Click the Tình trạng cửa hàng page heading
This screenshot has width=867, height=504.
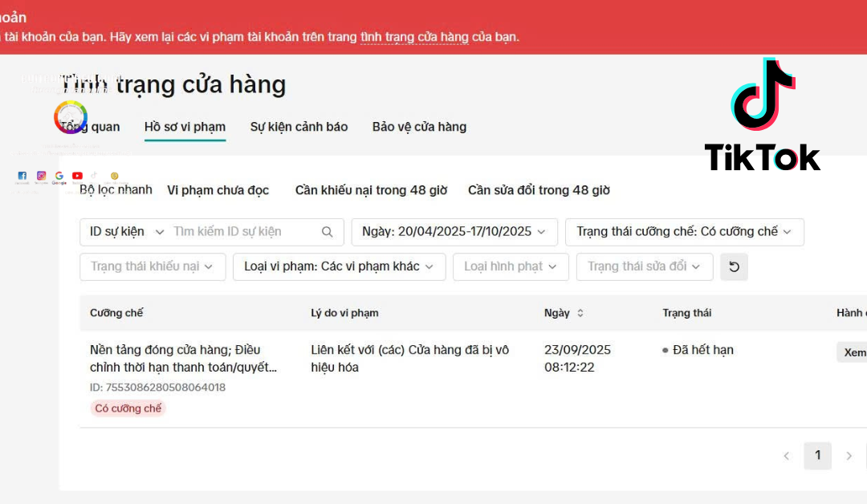click(173, 85)
